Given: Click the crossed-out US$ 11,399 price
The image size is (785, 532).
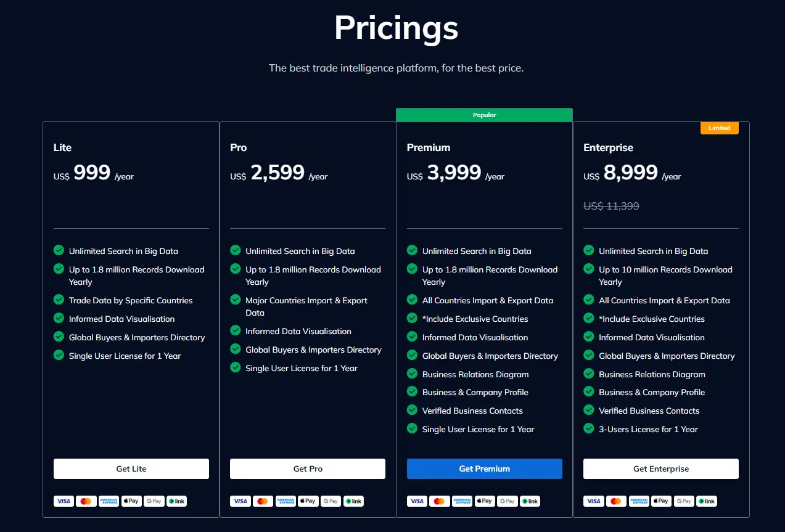Looking at the screenshot, I should pyautogui.click(x=611, y=206).
